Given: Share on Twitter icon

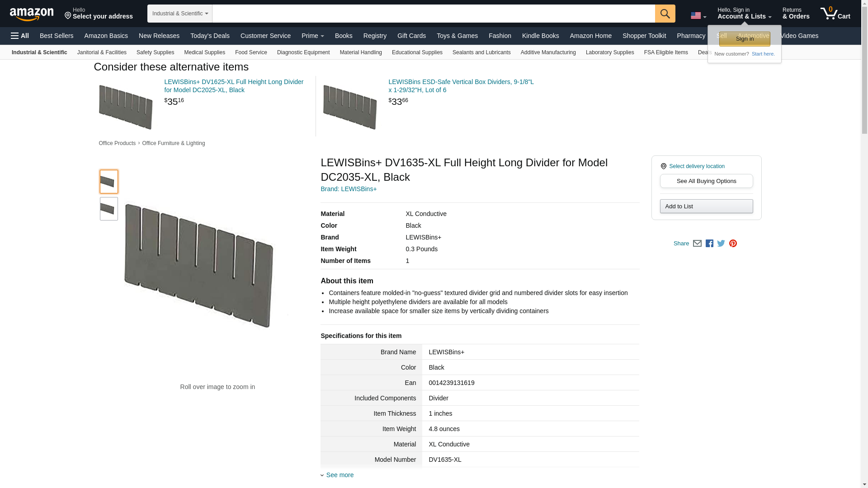Looking at the screenshot, I should pyautogui.click(x=721, y=244).
